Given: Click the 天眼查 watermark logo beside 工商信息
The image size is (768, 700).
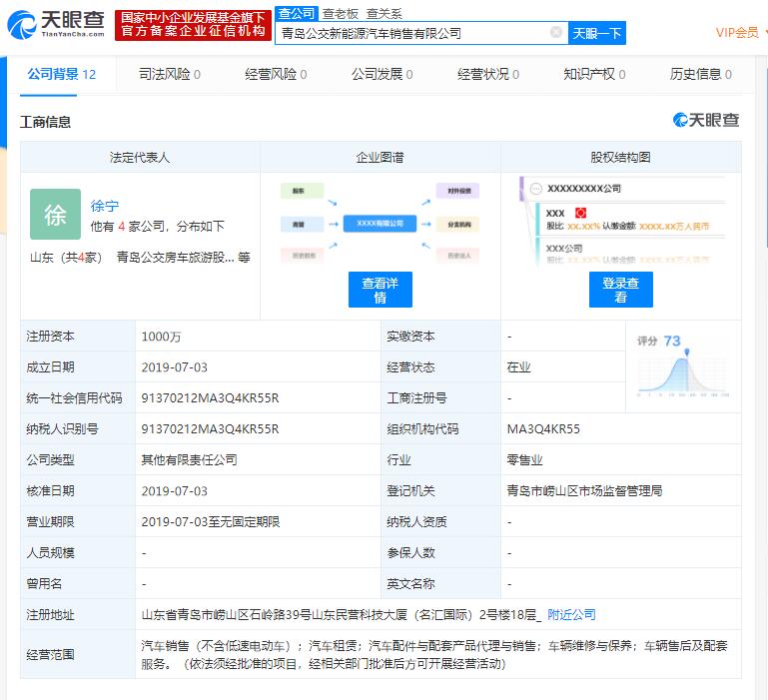Looking at the screenshot, I should (x=706, y=120).
